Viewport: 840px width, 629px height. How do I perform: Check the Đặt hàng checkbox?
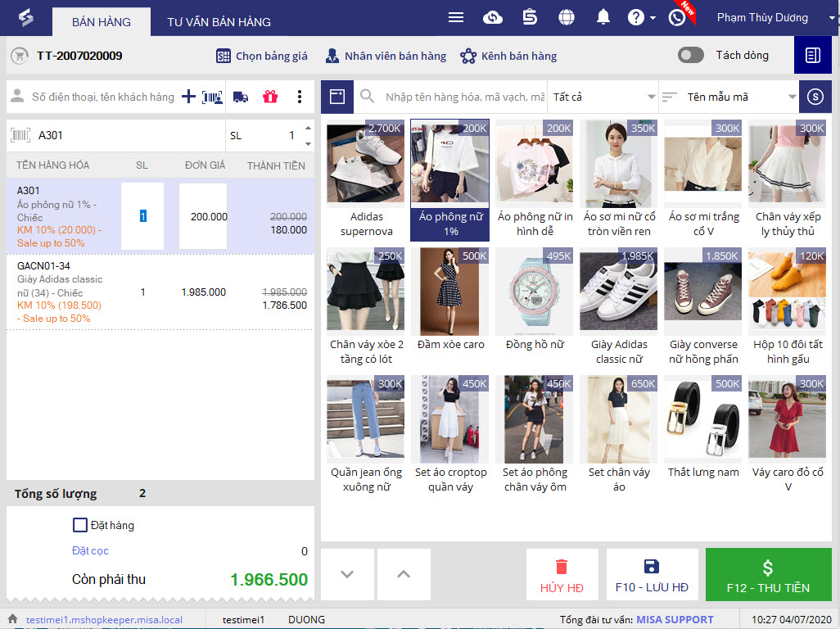click(79, 525)
